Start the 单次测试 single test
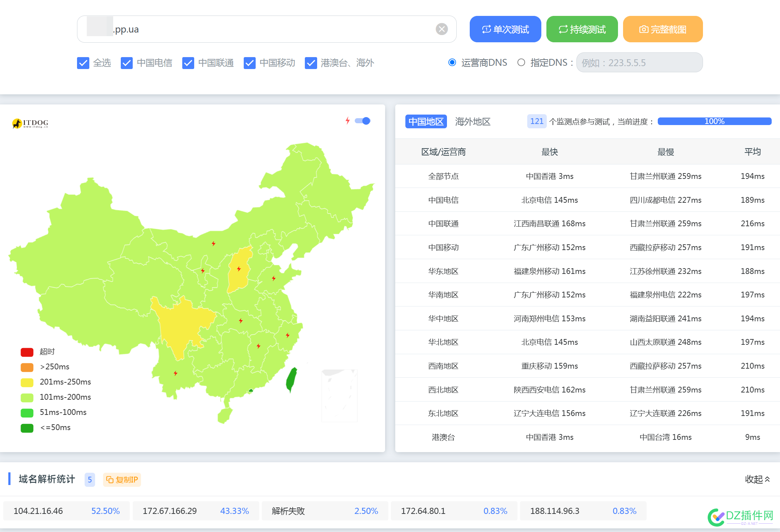Image resolution: width=780 pixels, height=532 pixels. (505, 29)
